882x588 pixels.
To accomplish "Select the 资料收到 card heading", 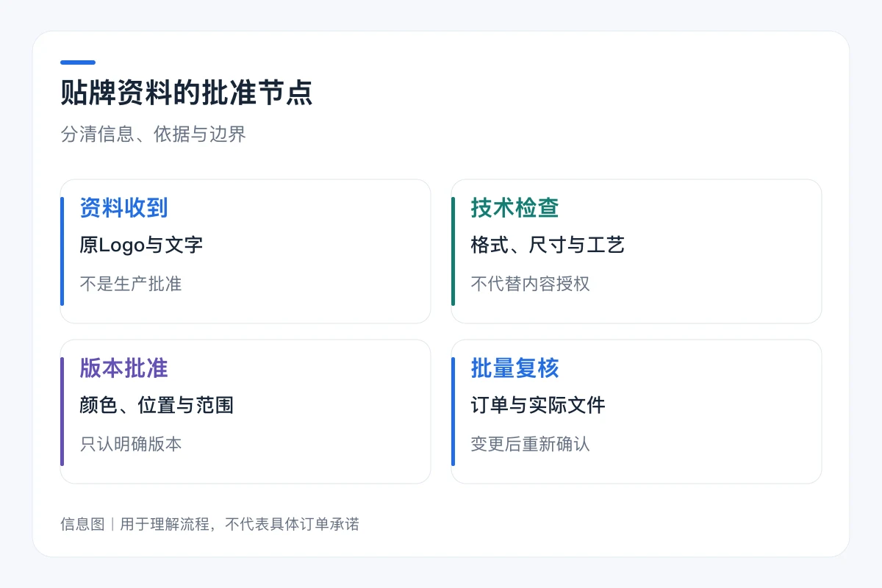I will point(124,208).
